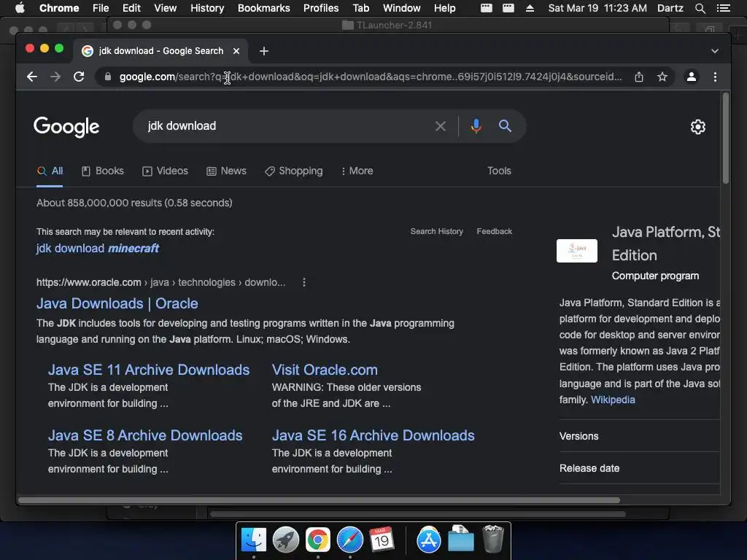Click Java Platform thumbnail image
The image size is (747, 560).
point(576,251)
